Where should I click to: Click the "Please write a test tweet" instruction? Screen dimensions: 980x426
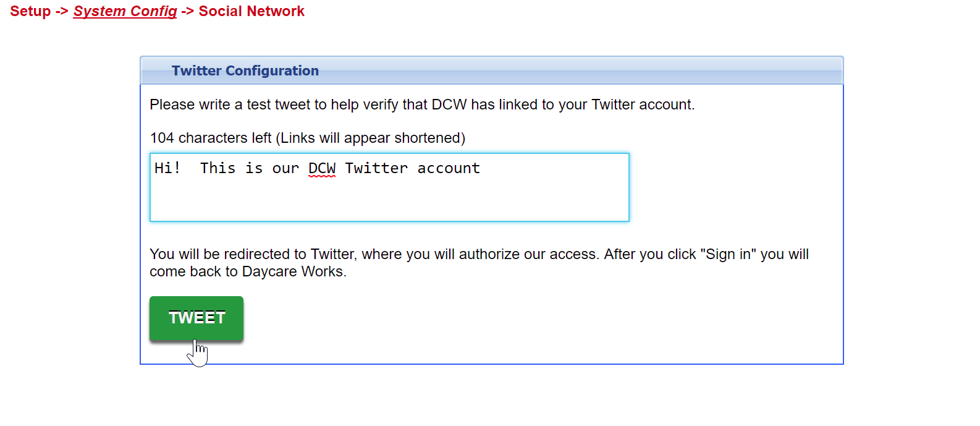tap(421, 104)
